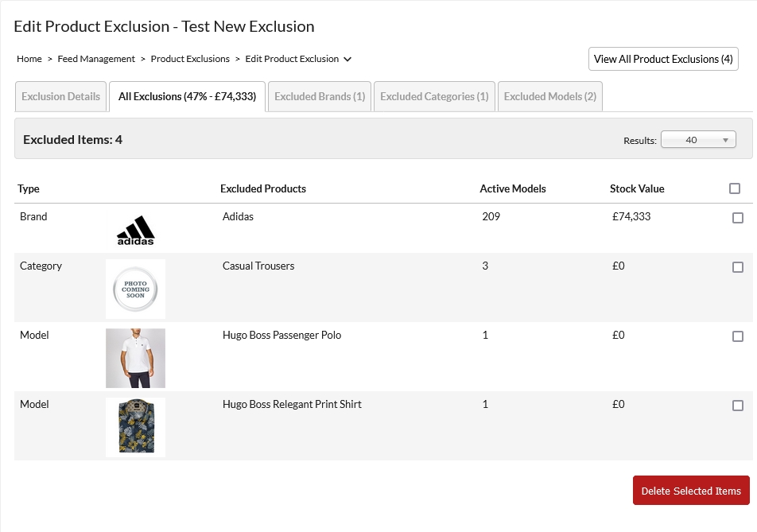The image size is (757, 532).
Task: Open the Hugo Boss Passenger Polo thumbnail
Action: [x=135, y=358]
